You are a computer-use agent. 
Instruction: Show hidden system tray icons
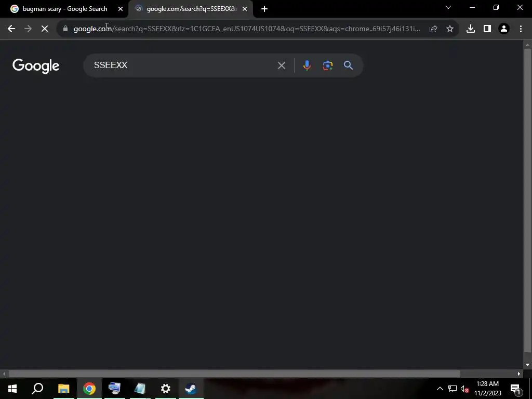pos(440,389)
